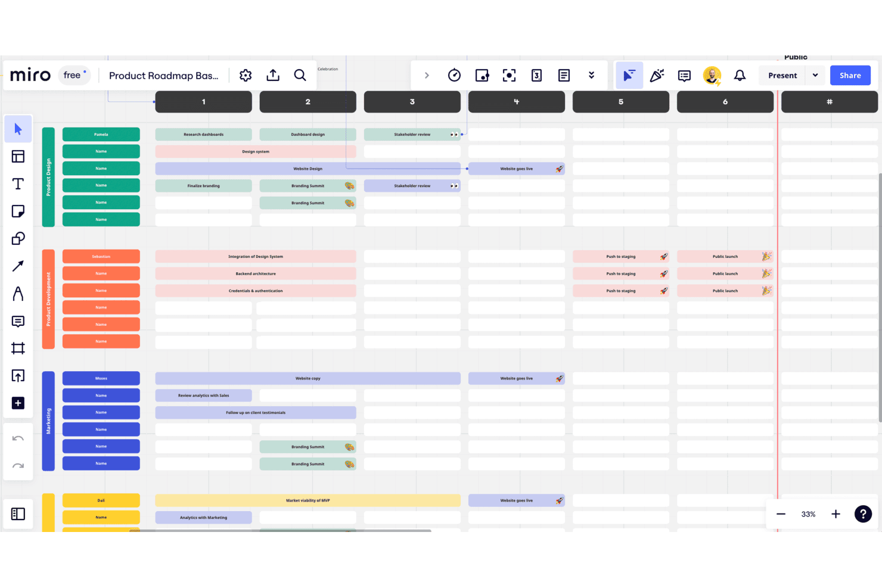Select the Comment tool in left toolbar
This screenshot has height=588, width=882.
(18, 321)
